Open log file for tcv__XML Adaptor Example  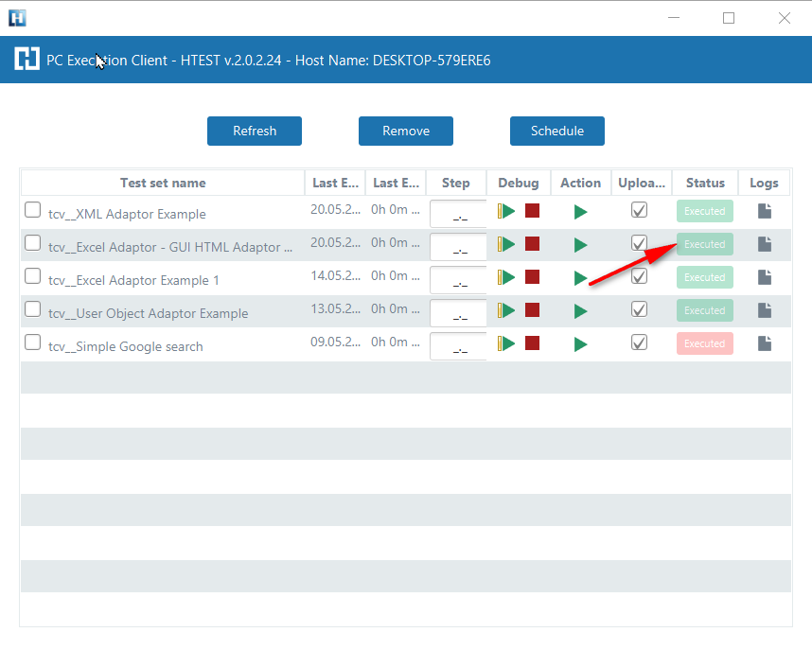[x=764, y=211]
